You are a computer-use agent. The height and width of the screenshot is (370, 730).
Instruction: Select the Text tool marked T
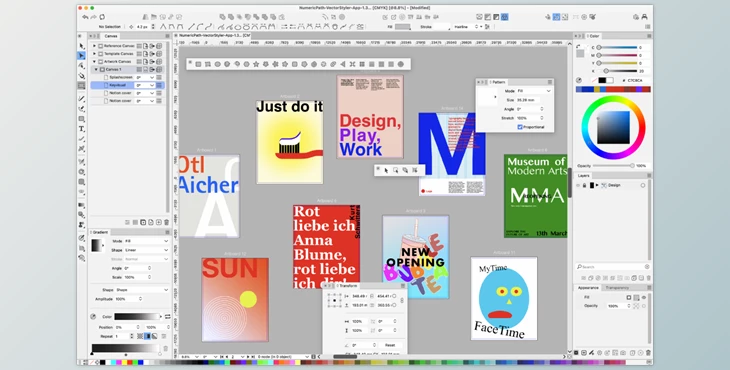tap(82, 129)
